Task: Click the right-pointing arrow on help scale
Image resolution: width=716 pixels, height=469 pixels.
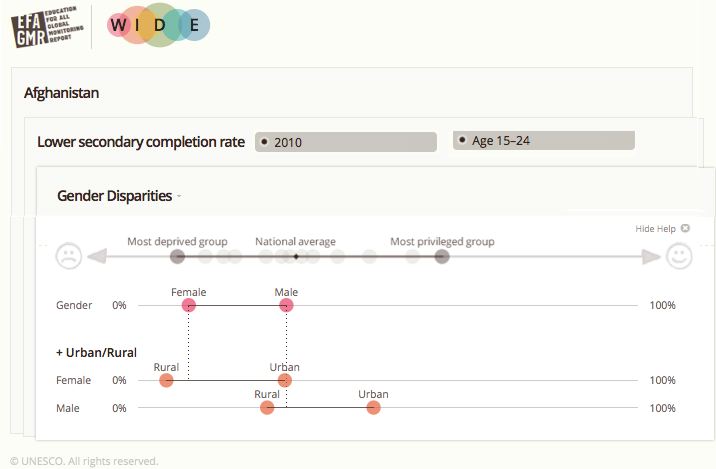Action: (x=651, y=257)
